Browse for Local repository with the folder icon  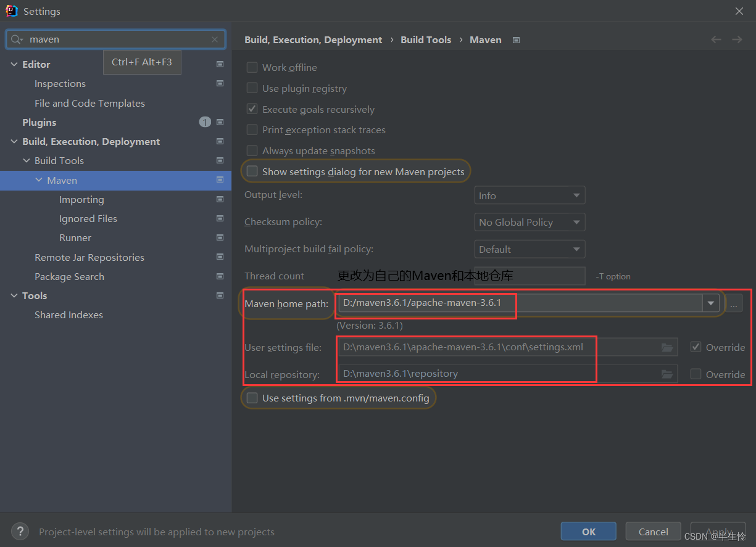(667, 374)
